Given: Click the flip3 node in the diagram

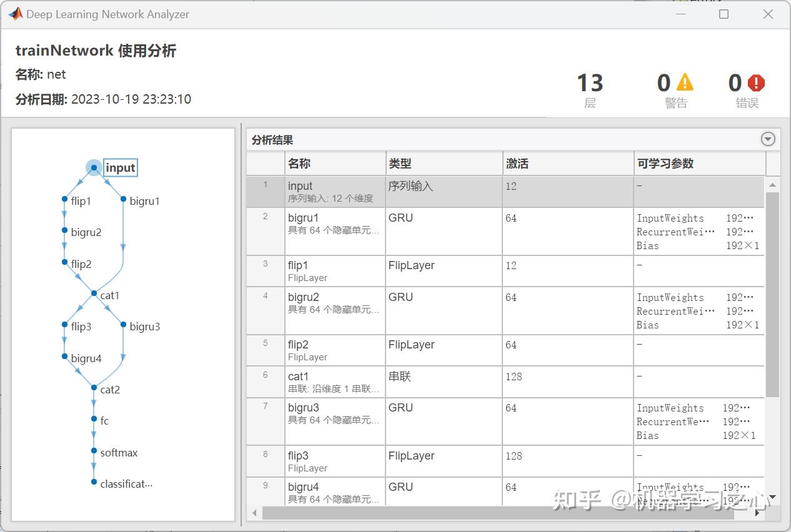Looking at the screenshot, I should [x=64, y=326].
